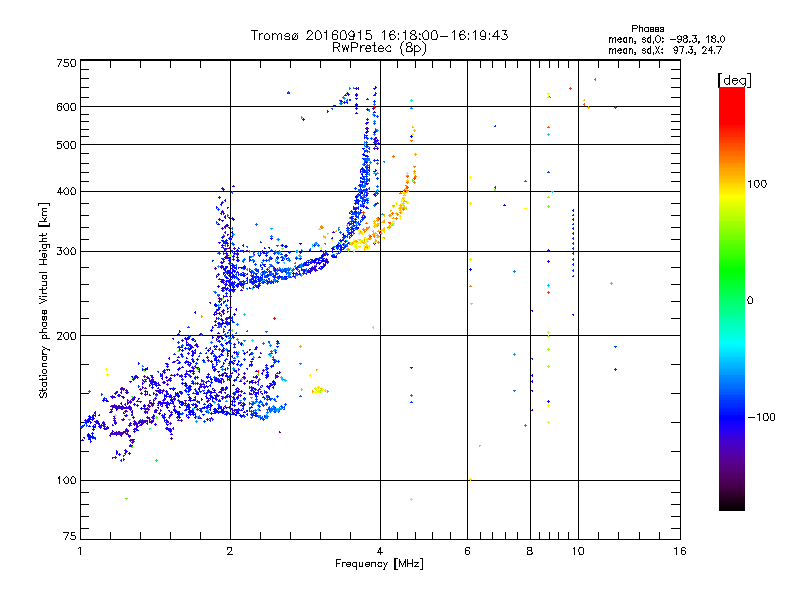Click the x-axis label '2'
The image size is (800, 600).
230,551
